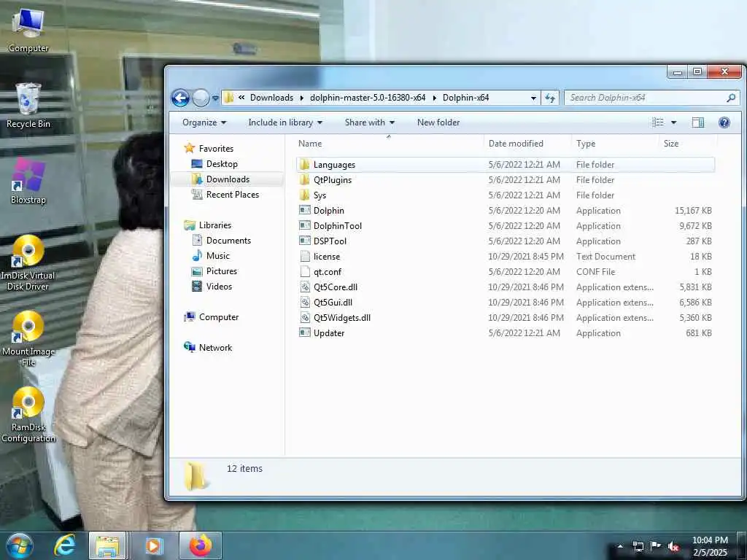Select the Dolphin application file
Image resolution: width=747 pixels, height=560 pixels.
(505, 211)
